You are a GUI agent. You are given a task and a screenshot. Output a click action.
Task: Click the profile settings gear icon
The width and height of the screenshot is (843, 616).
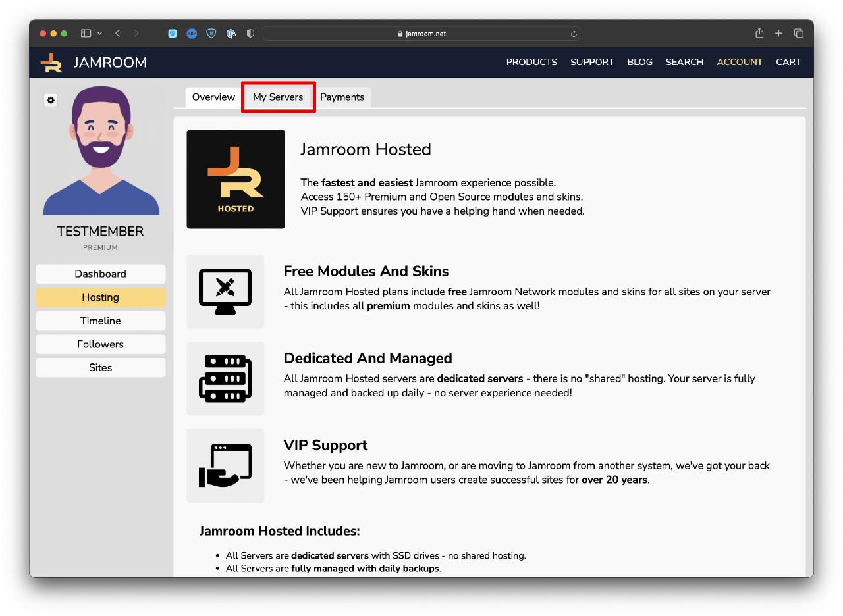[x=51, y=100]
